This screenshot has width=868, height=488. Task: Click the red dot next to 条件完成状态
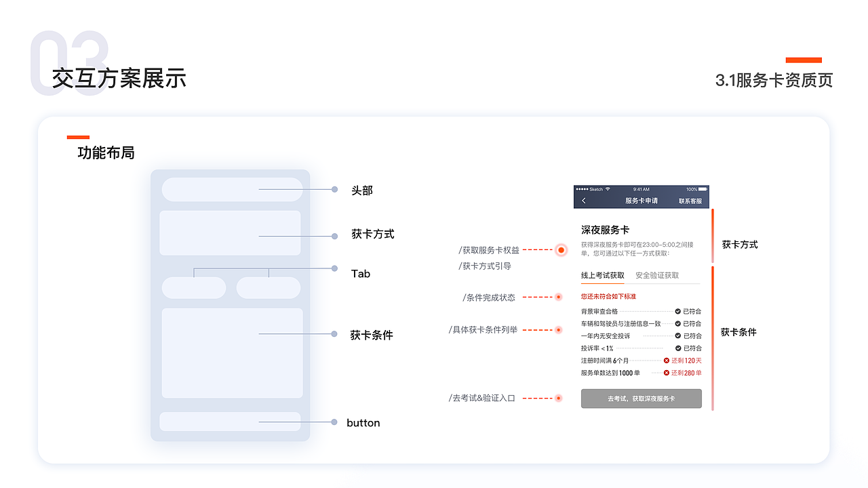tap(559, 297)
